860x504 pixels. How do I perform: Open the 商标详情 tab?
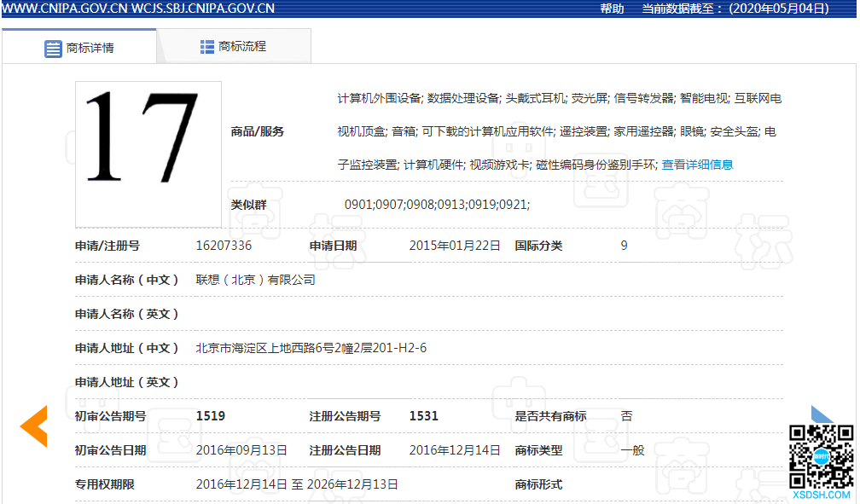click(79, 47)
